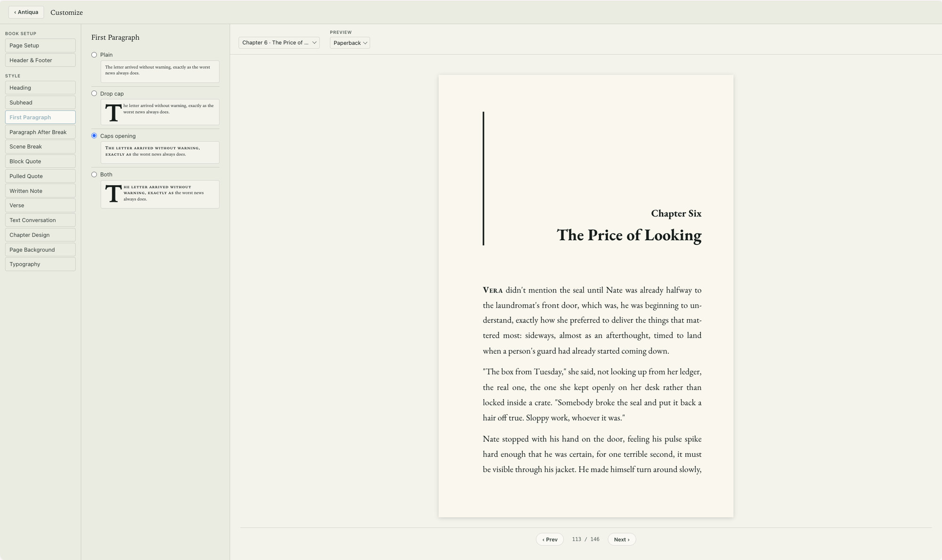Image resolution: width=942 pixels, height=560 pixels.
Task: Click the BOOK SETUP section label
Action: coord(21,34)
